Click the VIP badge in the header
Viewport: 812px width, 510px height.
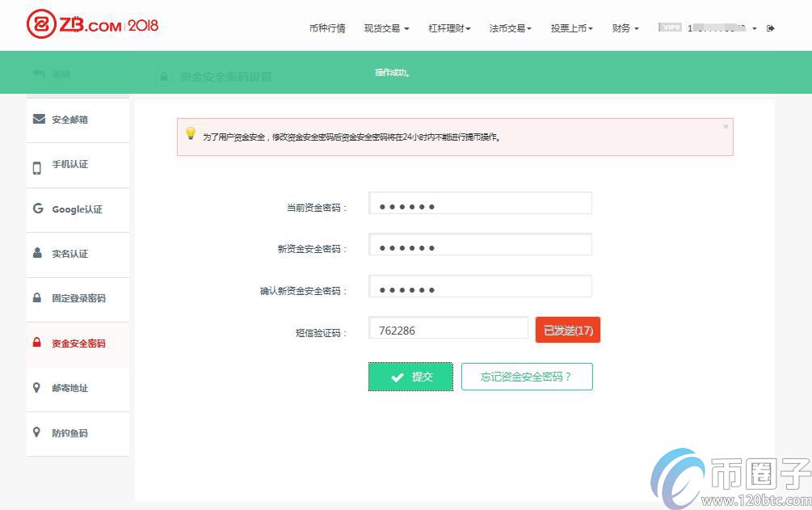tap(670, 27)
